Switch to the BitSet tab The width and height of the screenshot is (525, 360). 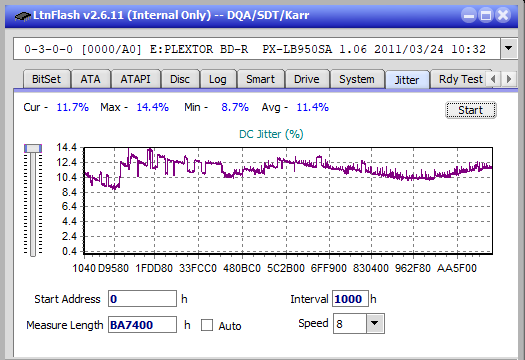(47, 79)
